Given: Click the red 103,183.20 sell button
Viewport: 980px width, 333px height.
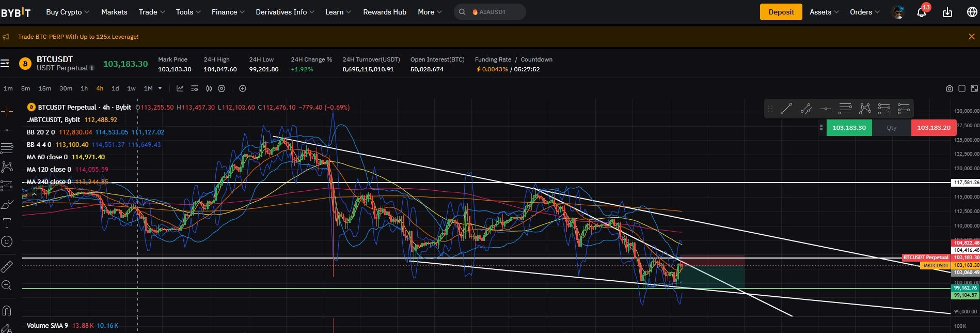Looking at the screenshot, I should [934, 128].
